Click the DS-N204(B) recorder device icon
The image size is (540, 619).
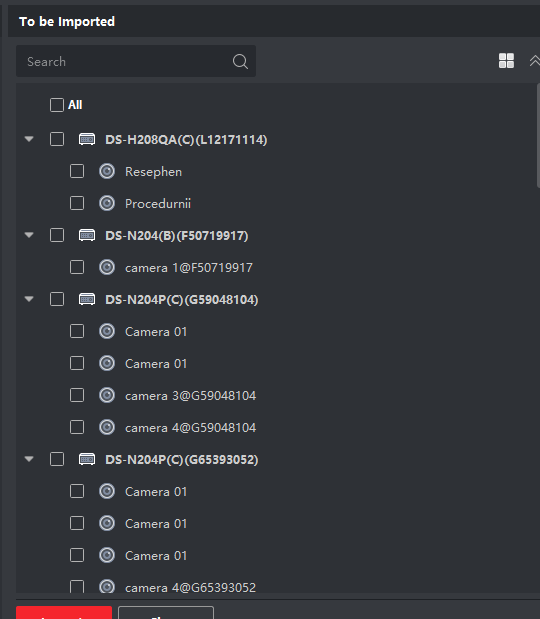(87, 235)
